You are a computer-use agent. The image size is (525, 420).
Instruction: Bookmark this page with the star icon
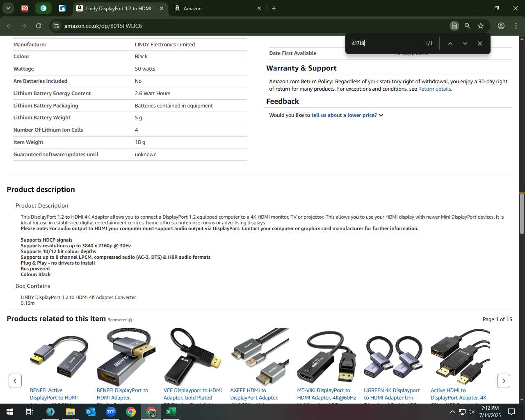coord(481,26)
